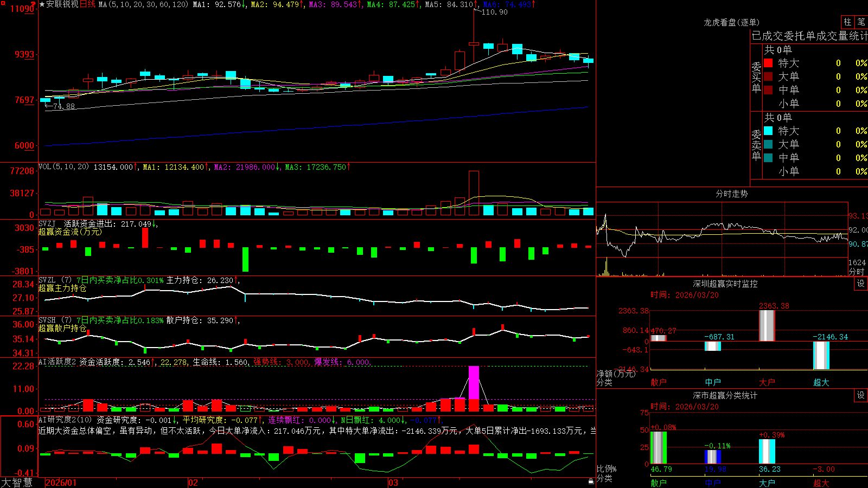Click the 超赢散户持仓 label

click(x=62, y=328)
